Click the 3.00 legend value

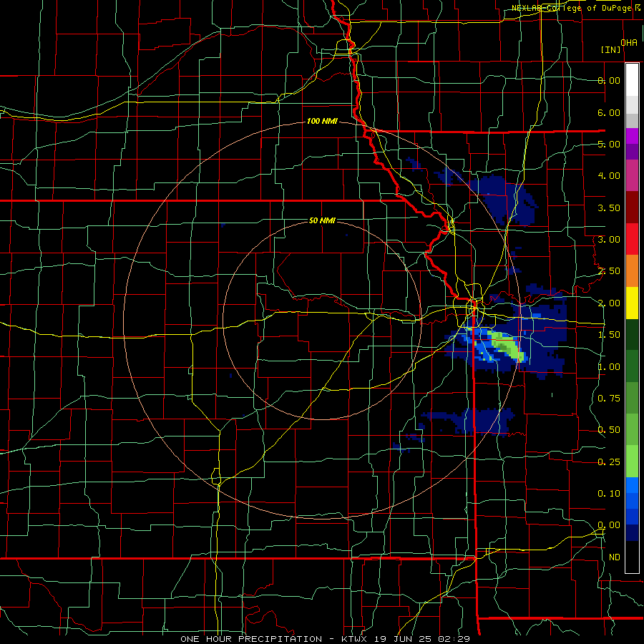609,240
